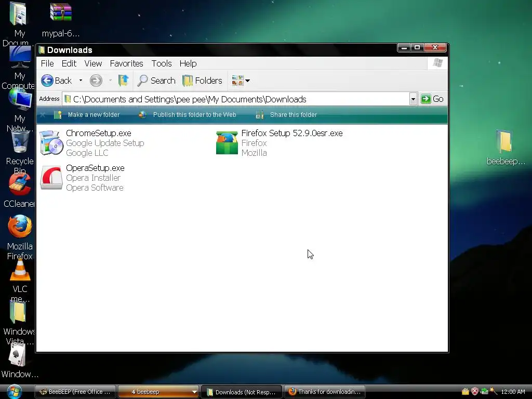The image size is (532, 399).
Task: Click the Windows flag logo in menu bar
Action: pyautogui.click(x=437, y=63)
